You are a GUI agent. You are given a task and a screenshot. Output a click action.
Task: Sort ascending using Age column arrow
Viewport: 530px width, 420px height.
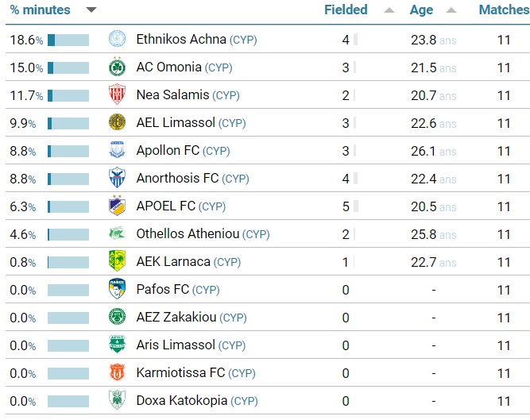pos(451,10)
